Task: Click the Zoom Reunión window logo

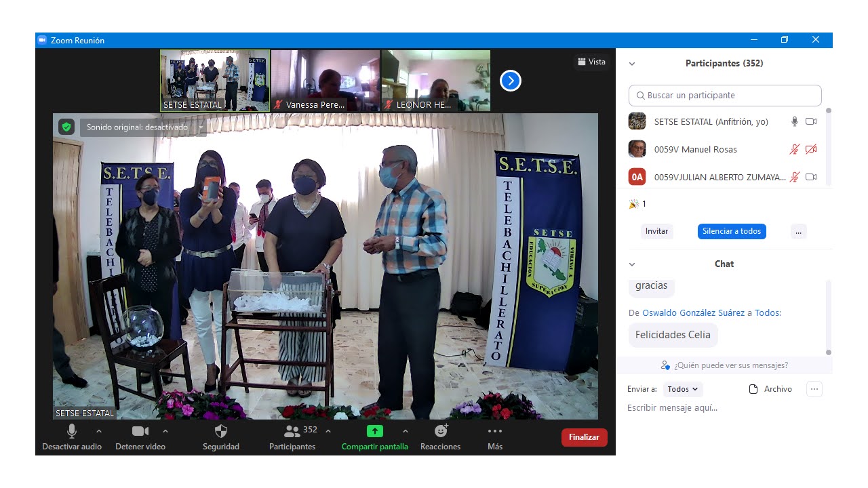Action: 42,40
